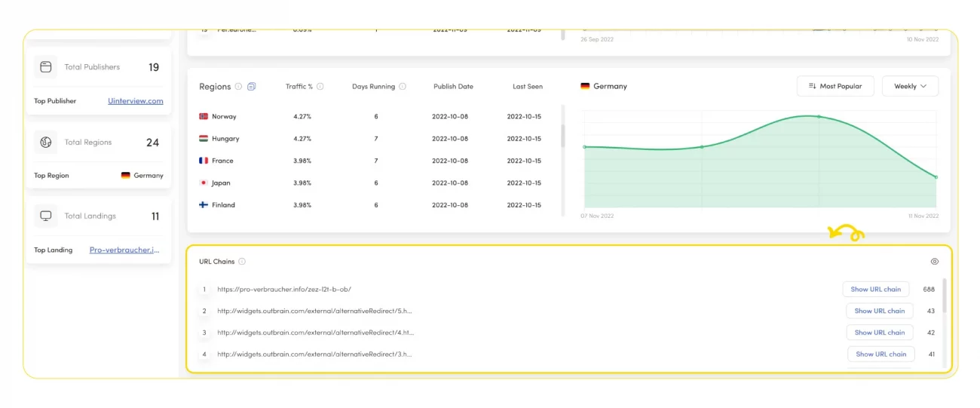Viewport: 980px width, 408px height.
Task: Click the Publish Date column header
Action: (453, 87)
